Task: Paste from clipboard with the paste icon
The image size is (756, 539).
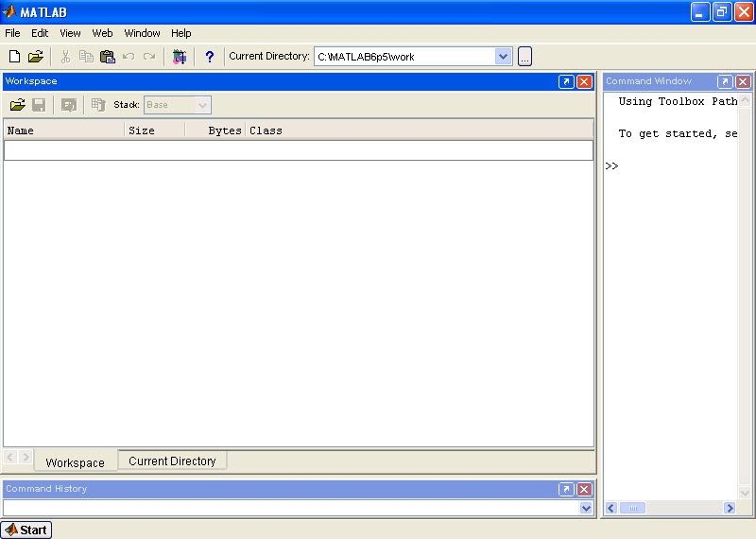Action: [x=108, y=57]
